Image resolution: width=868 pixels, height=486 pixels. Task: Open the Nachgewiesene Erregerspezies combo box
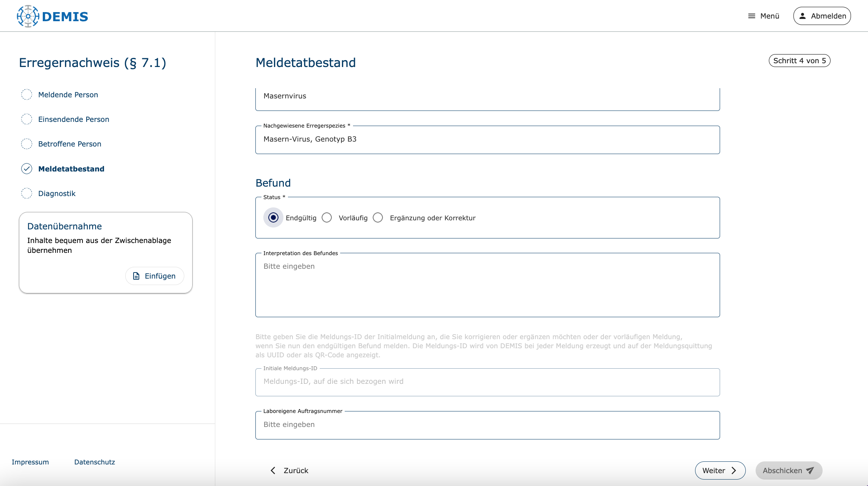point(487,139)
